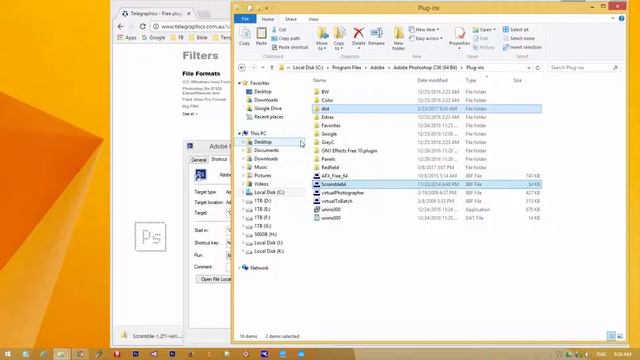Reload the page in the Chrome window
The image size is (640, 360).
[x=142, y=27]
